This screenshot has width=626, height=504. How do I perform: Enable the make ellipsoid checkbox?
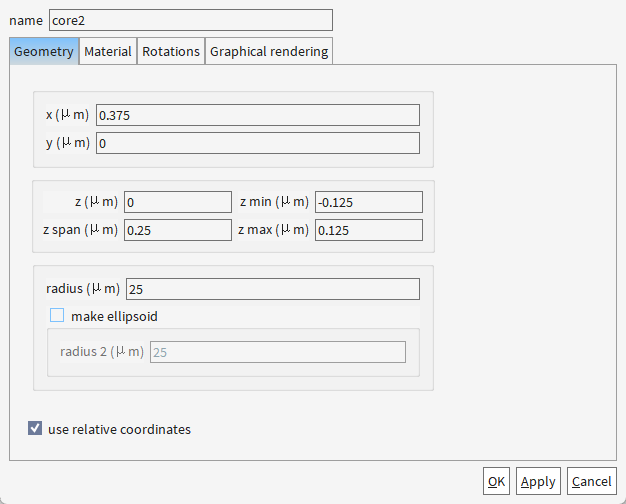pyautogui.click(x=57, y=315)
